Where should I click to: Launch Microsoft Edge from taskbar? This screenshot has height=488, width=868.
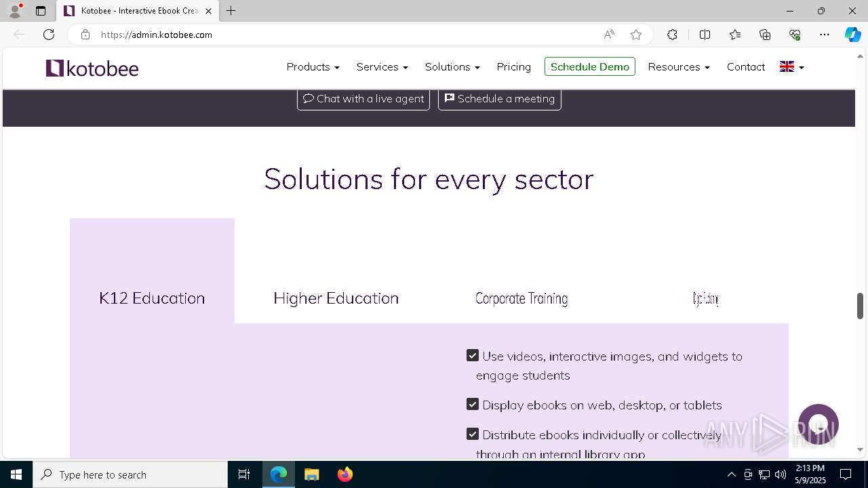tap(279, 474)
